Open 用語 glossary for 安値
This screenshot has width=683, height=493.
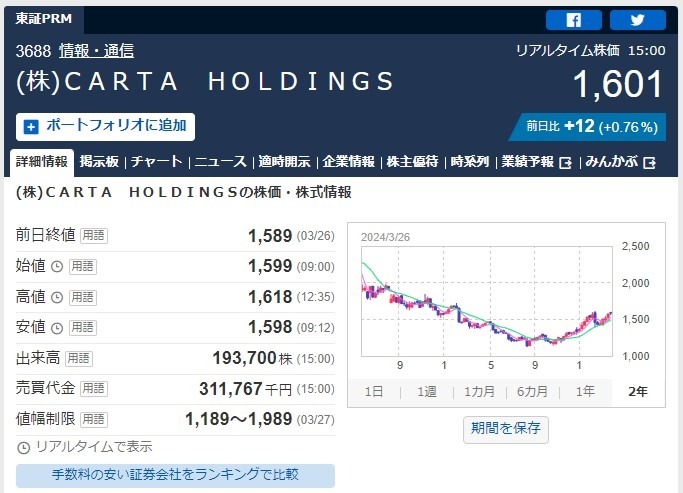83,328
